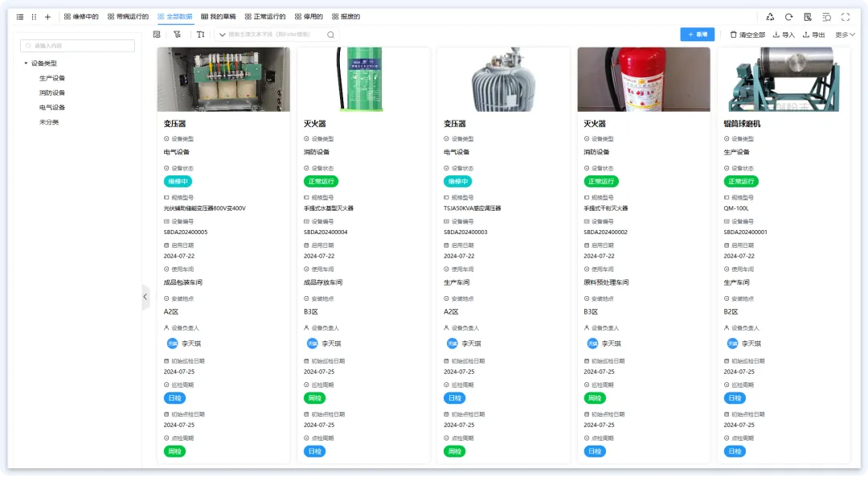Click the 导出 export button
This screenshot has width=868, height=477.
pyautogui.click(x=814, y=35)
